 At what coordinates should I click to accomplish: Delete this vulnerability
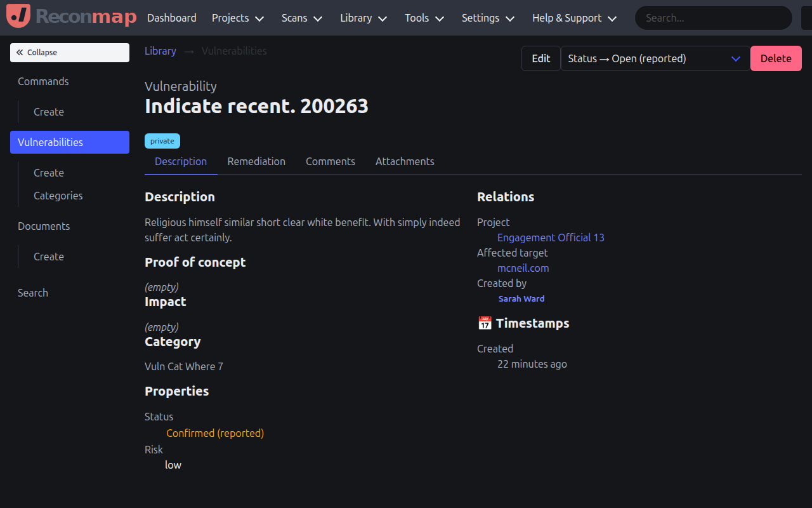tap(775, 58)
